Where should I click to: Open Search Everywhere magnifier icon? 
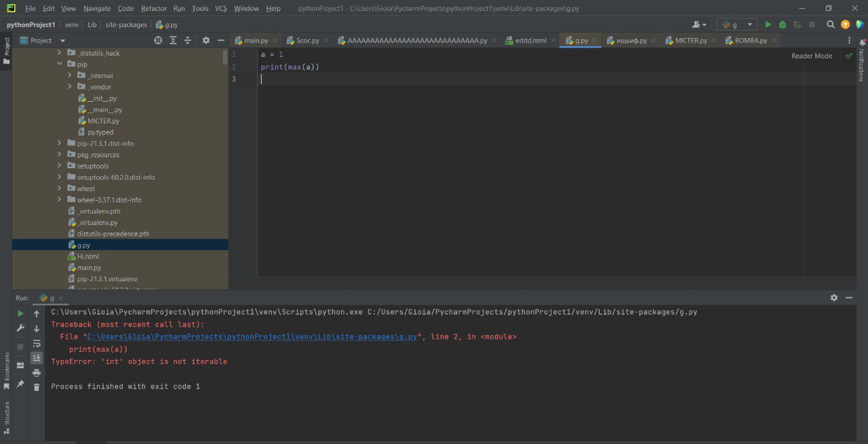pyautogui.click(x=831, y=24)
